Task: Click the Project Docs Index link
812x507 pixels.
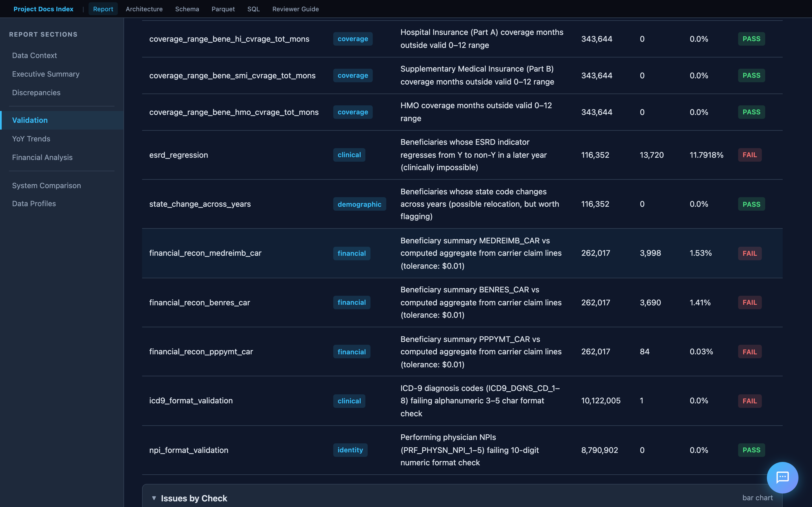Action: click(x=43, y=9)
